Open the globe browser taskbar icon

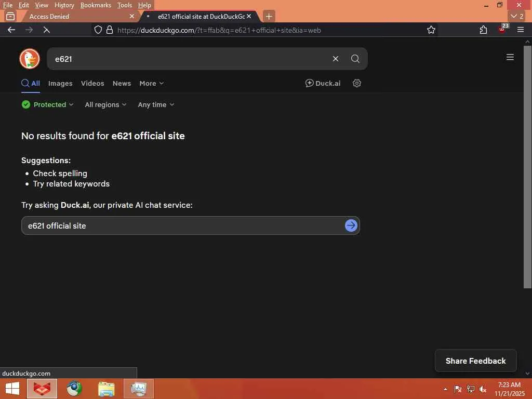coord(74,389)
